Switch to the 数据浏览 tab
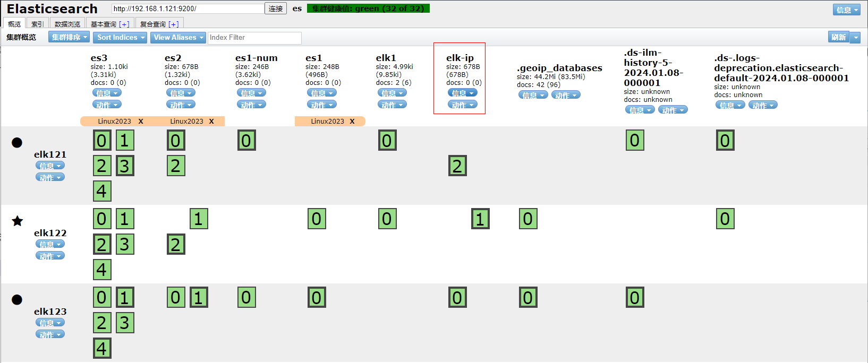Image resolution: width=868 pixels, height=363 pixels. 67,24
